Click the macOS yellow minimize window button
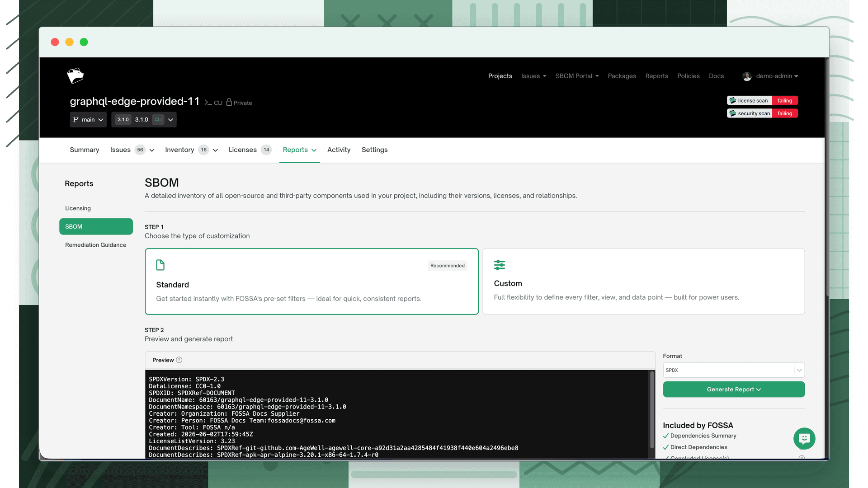 pos(69,42)
